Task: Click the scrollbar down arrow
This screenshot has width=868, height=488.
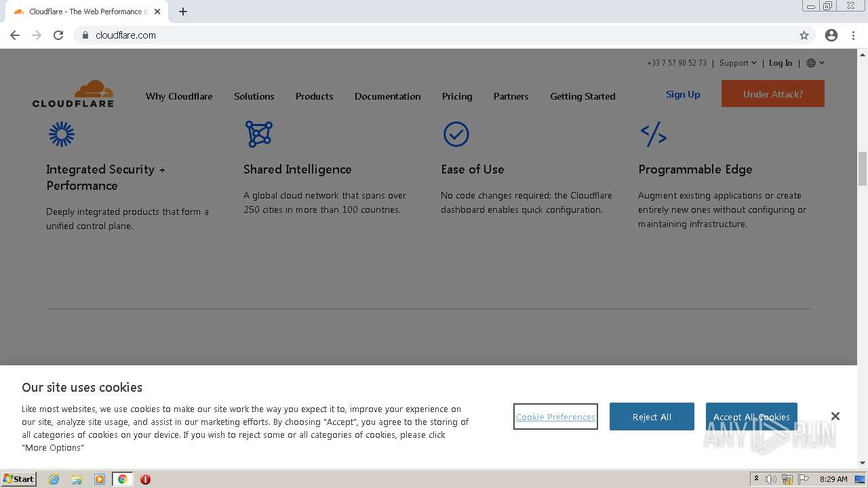Action: coord(863,463)
